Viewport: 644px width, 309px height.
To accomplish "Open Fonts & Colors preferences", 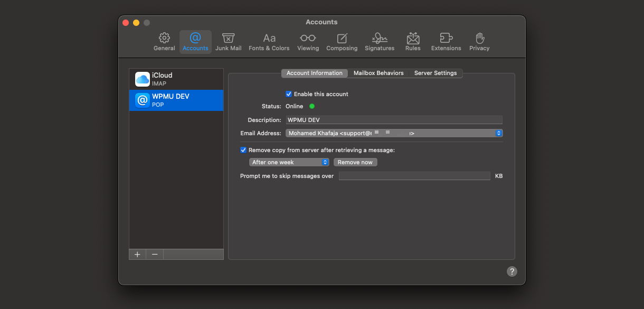I will [x=269, y=41].
